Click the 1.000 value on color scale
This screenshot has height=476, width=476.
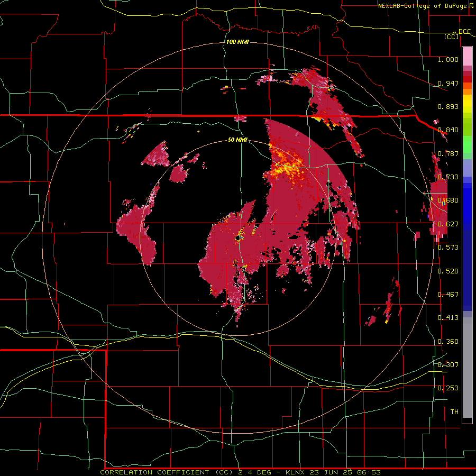point(448,59)
